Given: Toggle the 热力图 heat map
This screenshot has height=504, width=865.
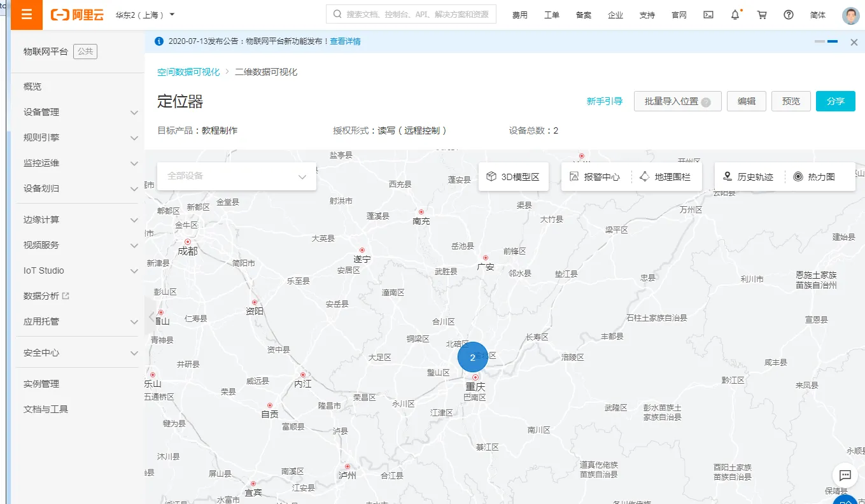Looking at the screenshot, I should pos(815,177).
